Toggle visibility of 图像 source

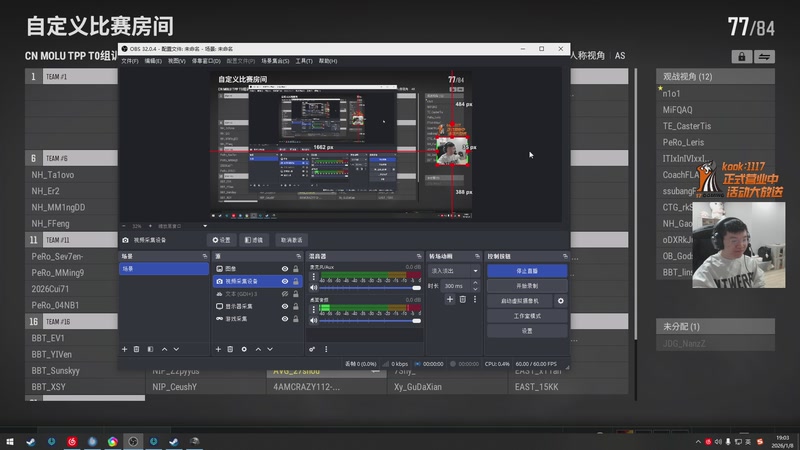point(285,269)
